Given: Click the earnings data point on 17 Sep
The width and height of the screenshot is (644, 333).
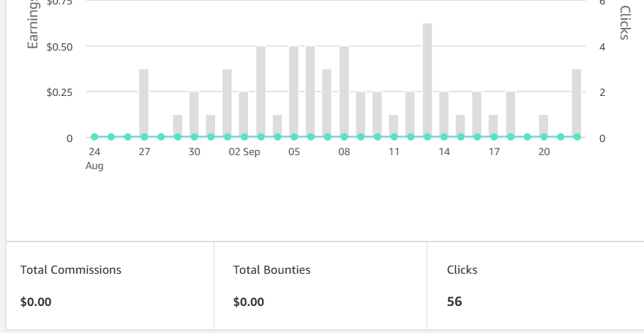Looking at the screenshot, I should (494, 137).
